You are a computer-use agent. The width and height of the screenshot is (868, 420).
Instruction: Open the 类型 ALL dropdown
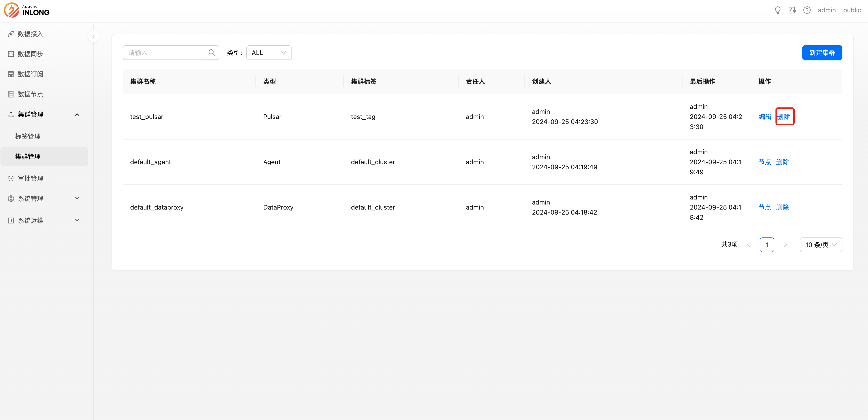tap(269, 53)
